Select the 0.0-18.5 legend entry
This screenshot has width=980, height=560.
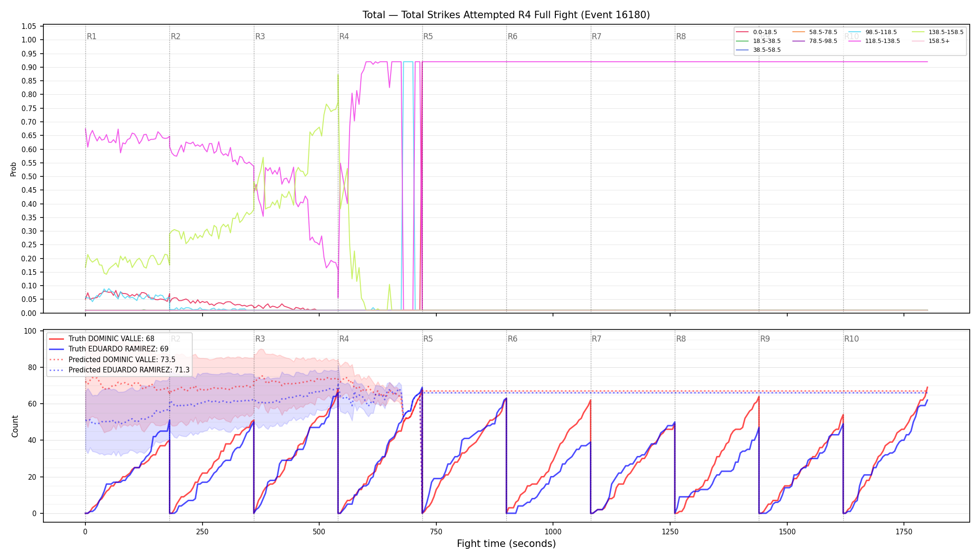click(757, 32)
